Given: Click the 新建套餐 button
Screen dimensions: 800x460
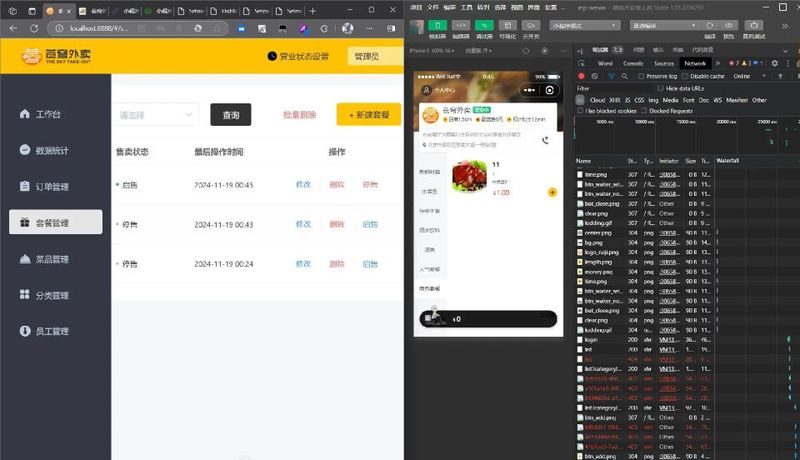Looking at the screenshot, I should click(368, 115).
